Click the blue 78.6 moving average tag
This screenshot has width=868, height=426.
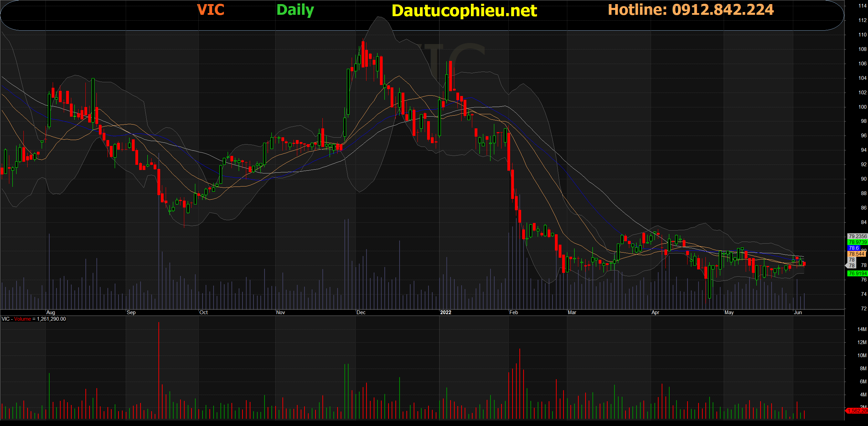point(854,248)
